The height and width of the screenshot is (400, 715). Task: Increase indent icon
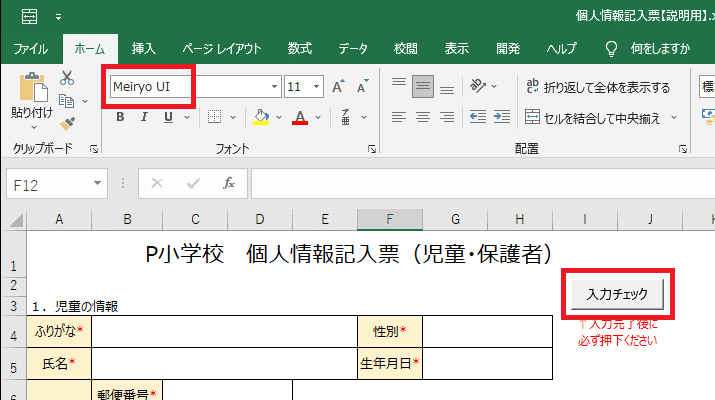pos(502,117)
